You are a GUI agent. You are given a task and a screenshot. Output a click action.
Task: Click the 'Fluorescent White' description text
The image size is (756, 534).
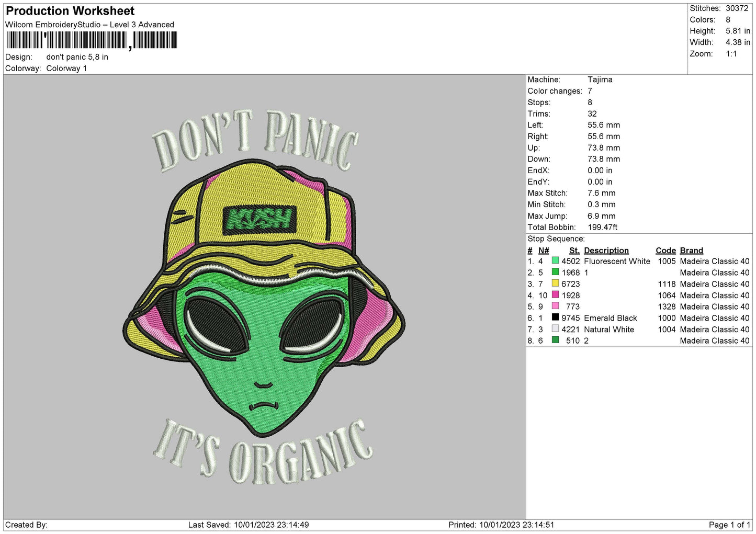click(x=617, y=262)
